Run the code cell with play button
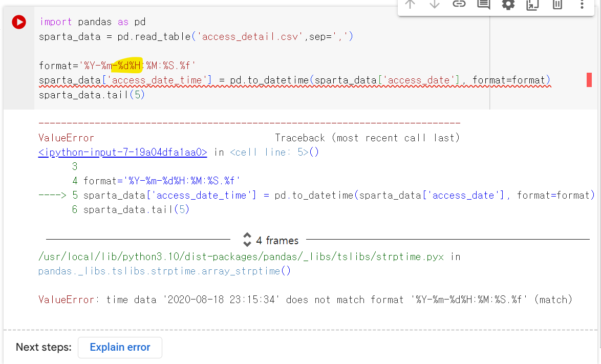601x364 pixels. tap(19, 22)
